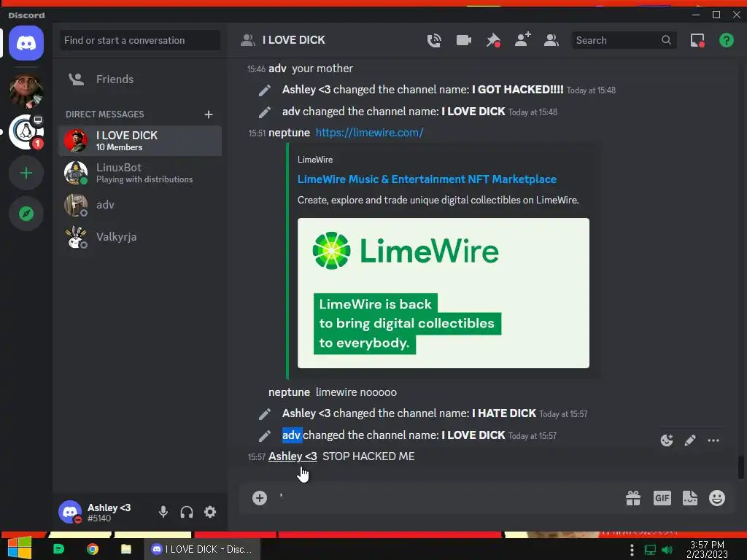Edit the hovered message pencil icon
The height and width of the screenshot is (560, 747).
pos(690,440)
